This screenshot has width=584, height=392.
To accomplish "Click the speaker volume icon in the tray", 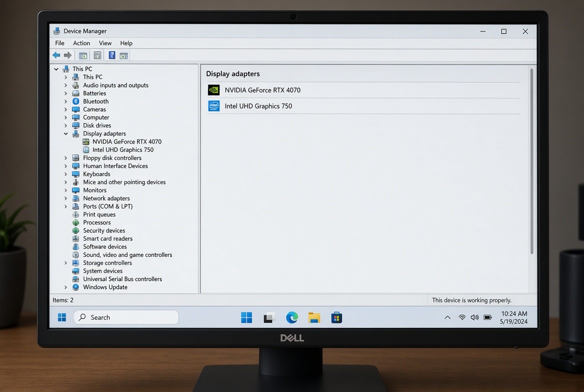I will (474, 317).
